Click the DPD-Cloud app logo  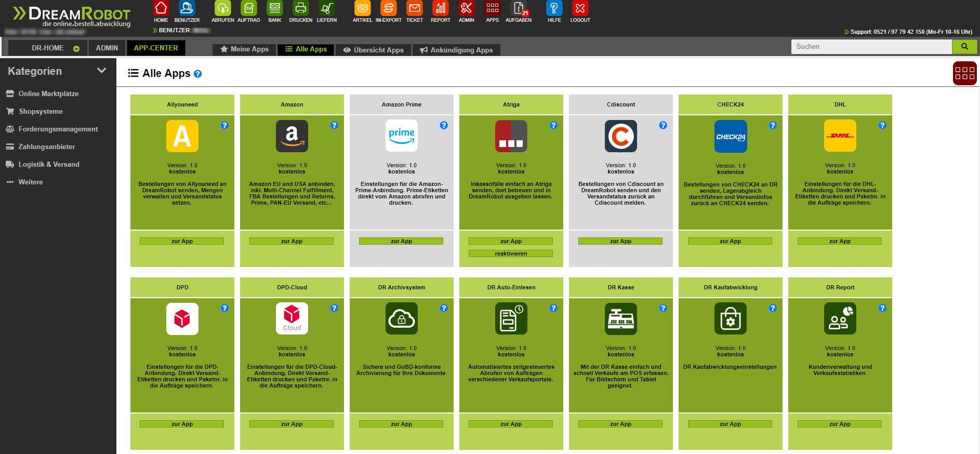tap(292, 319)
